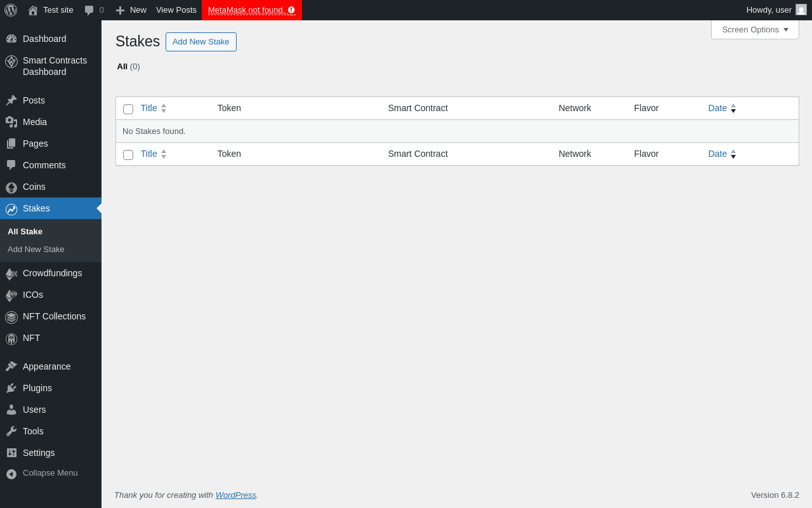Image resolution: width=812 pixels, height=508 pixels.
Task: Select the All Stake submenu item
Action: 25,231
